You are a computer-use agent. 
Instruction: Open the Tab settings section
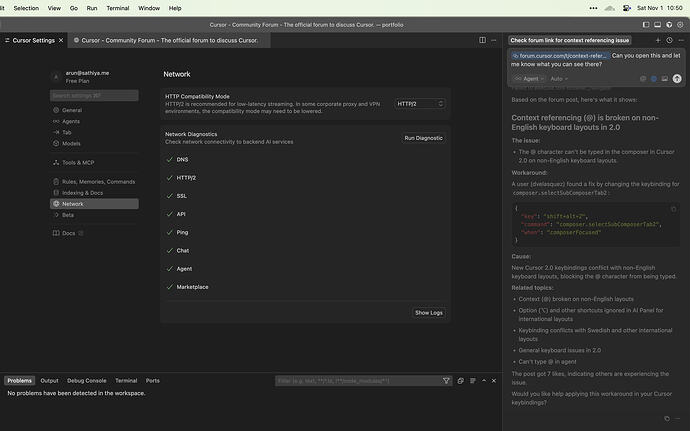tap(94, 132)
